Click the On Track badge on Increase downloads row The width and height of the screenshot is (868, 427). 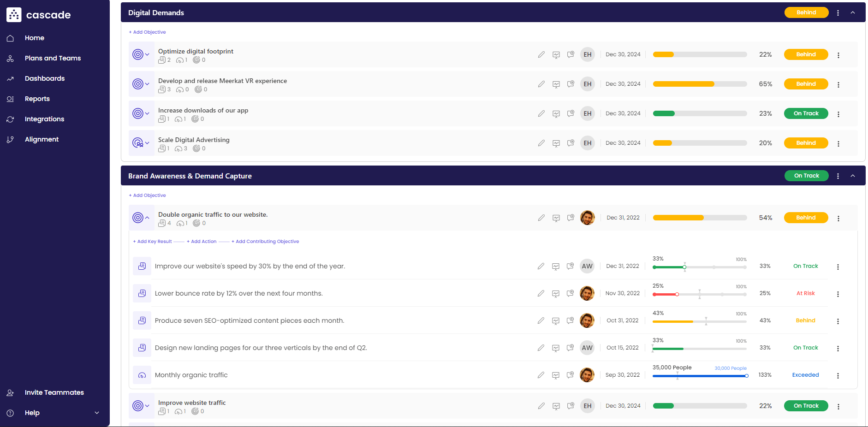[x=806, y=113]
